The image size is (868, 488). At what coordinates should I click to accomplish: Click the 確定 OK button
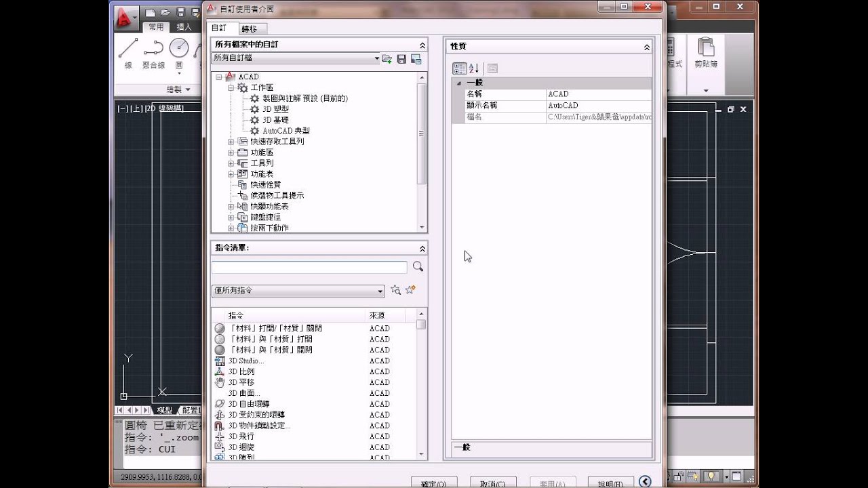coord(434,483)
